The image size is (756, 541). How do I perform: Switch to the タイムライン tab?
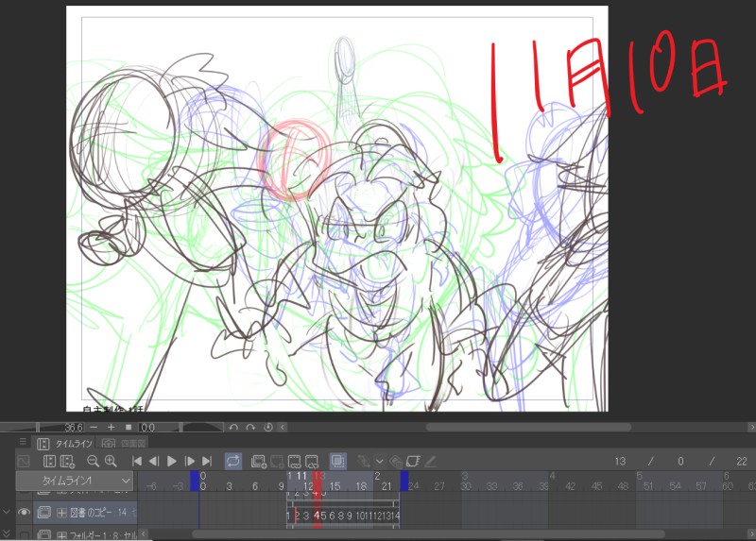click(x=64, y=443)
